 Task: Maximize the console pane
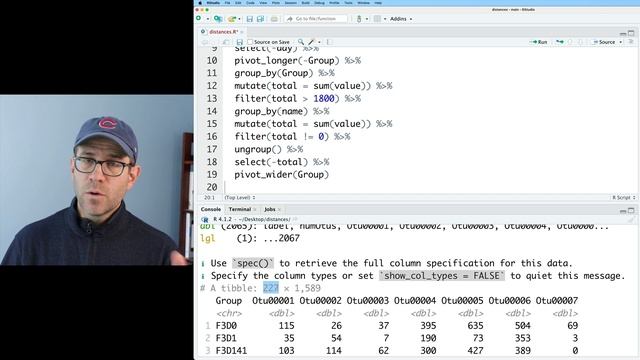pyautogui.click(x=631, y=211)
